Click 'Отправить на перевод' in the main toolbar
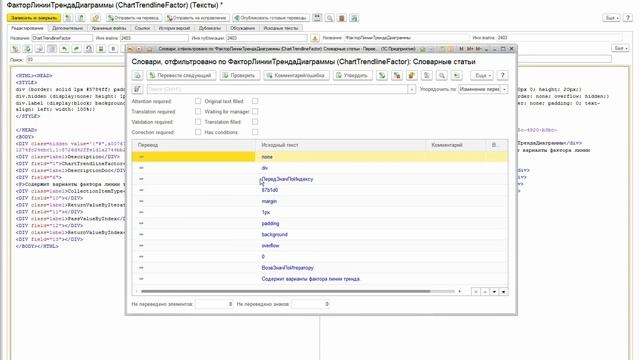Screen dimensions: 640x360 click(x=133, y=18)
